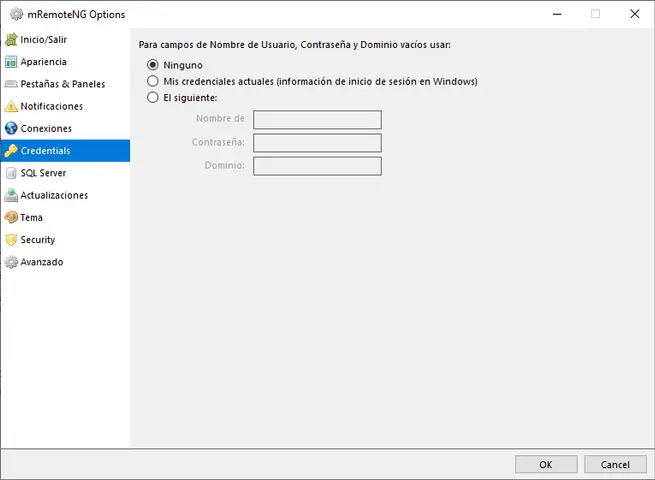Confirm settings with the OK button
The width and height of the screenshot is (655, 480).
click(x=546, y=465)
